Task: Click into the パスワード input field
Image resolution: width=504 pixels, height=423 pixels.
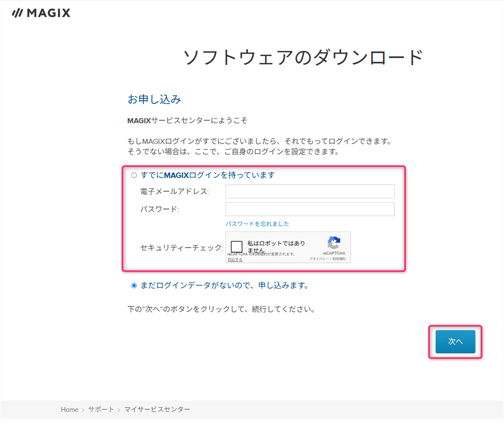Action: pos(310,209)
